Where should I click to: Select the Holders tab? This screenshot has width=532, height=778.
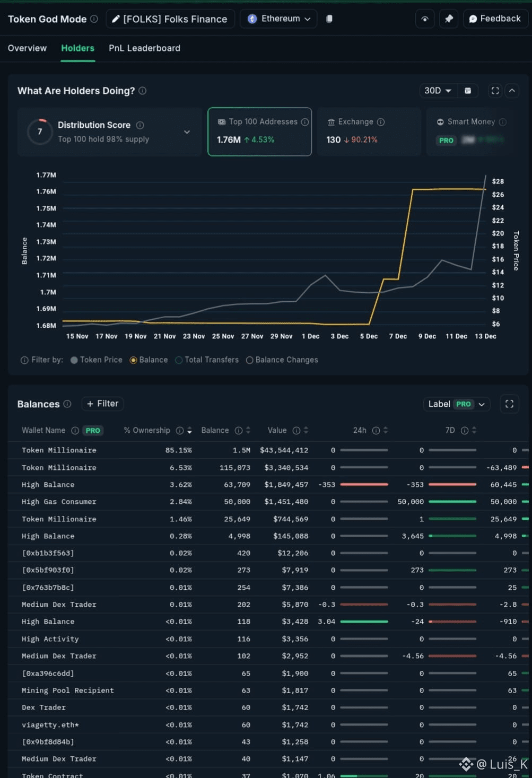[77, 48]
